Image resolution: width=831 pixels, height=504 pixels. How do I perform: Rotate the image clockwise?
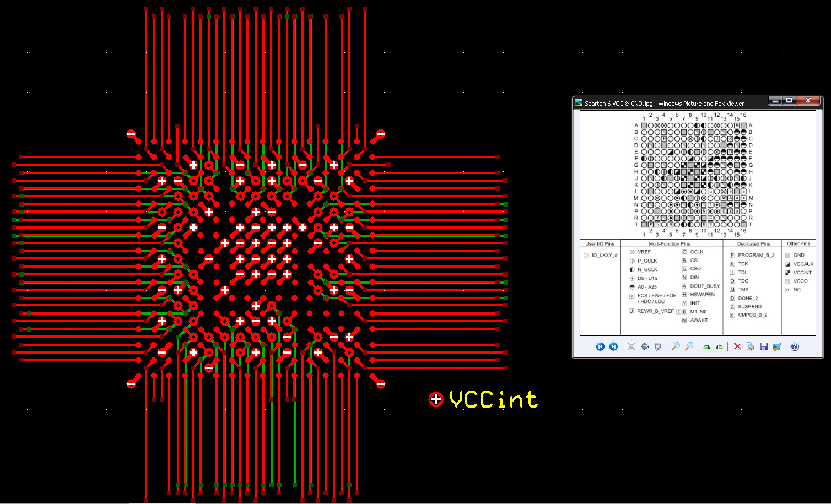(x=706, y=346)
